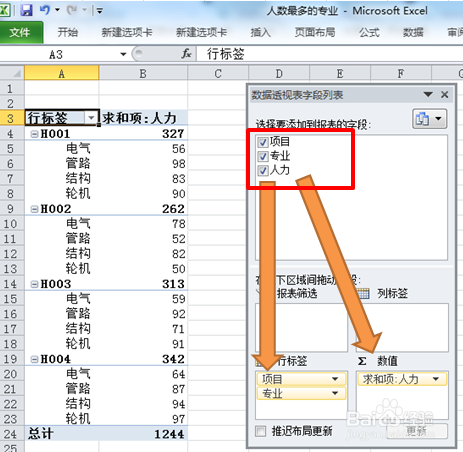This screenshot has width=463, height=452.
Task: Collapse the H003 group
Action: point(34,284)
